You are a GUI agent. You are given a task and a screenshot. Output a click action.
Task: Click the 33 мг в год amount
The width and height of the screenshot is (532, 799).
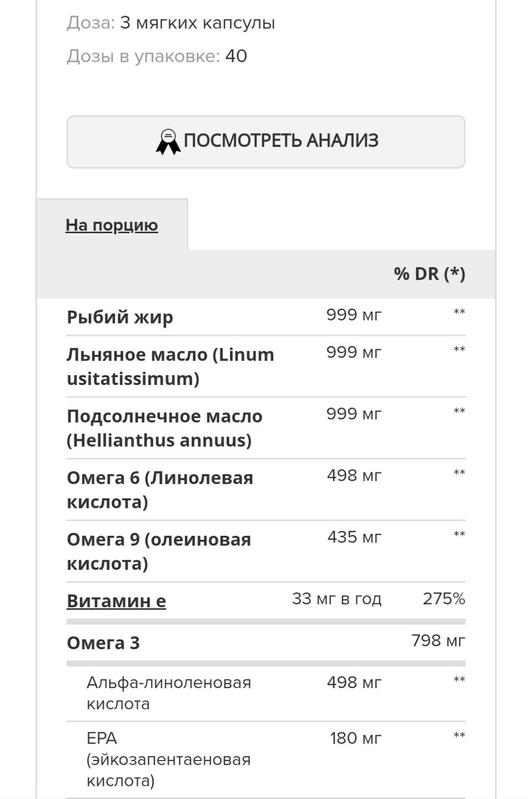click(x=337, y=598)
